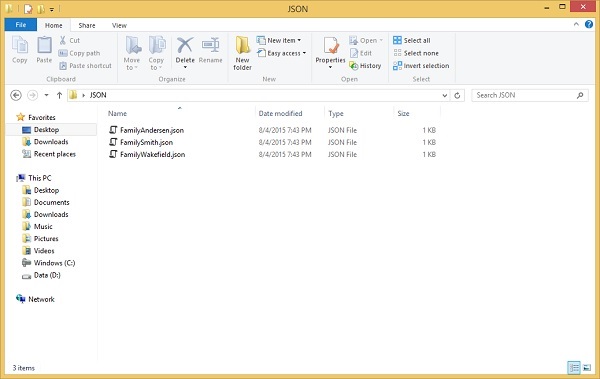The height and width of the screenshot is (379, 600).
Task: Click the Properties icon
Action: point(330,46)
